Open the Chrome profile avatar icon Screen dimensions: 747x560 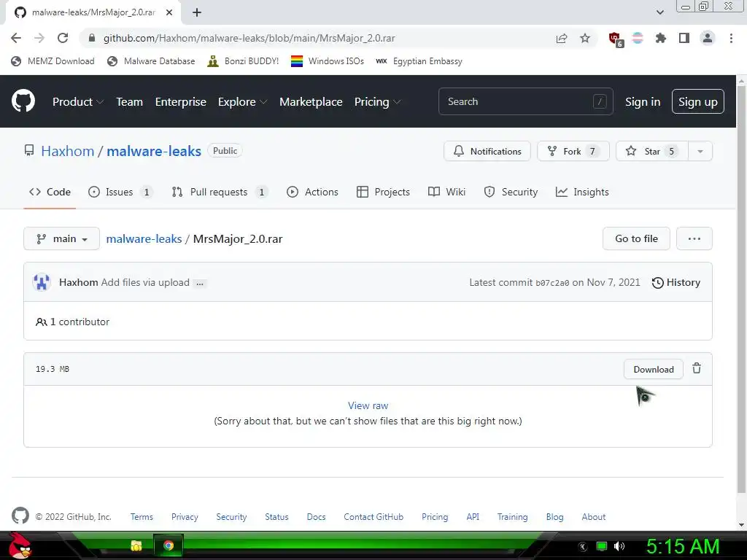point(708,38)
